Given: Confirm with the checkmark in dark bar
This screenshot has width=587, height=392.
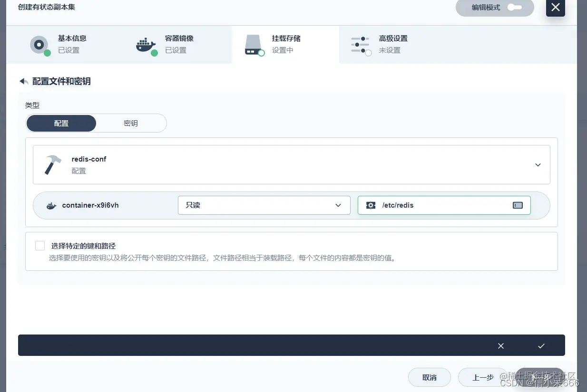Looking at the screenshot, I should tap(541, 346).
